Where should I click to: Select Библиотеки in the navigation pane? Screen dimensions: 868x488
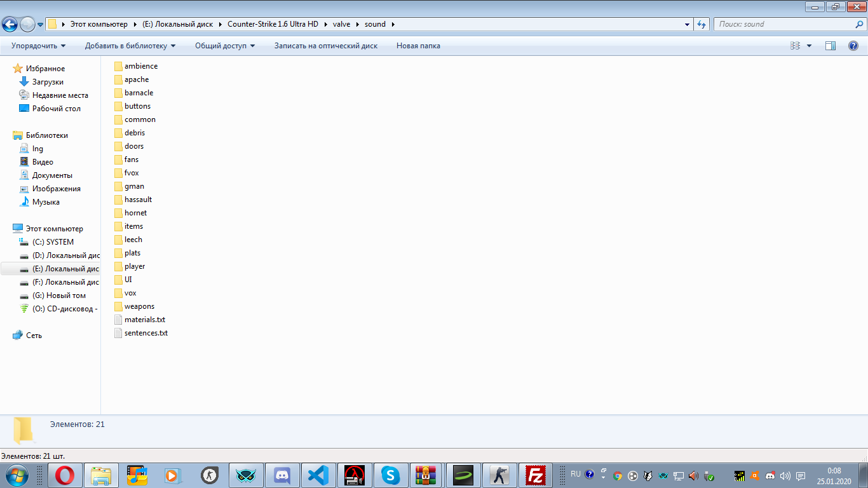[47, 135]
